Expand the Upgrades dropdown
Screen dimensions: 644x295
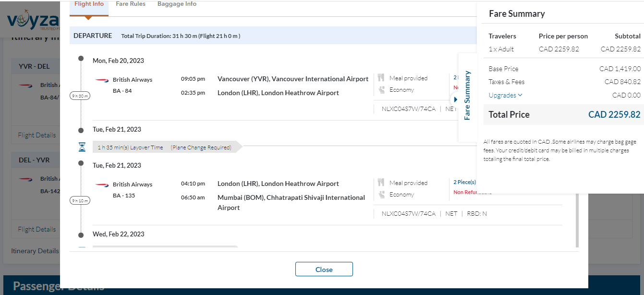(505, 95)
